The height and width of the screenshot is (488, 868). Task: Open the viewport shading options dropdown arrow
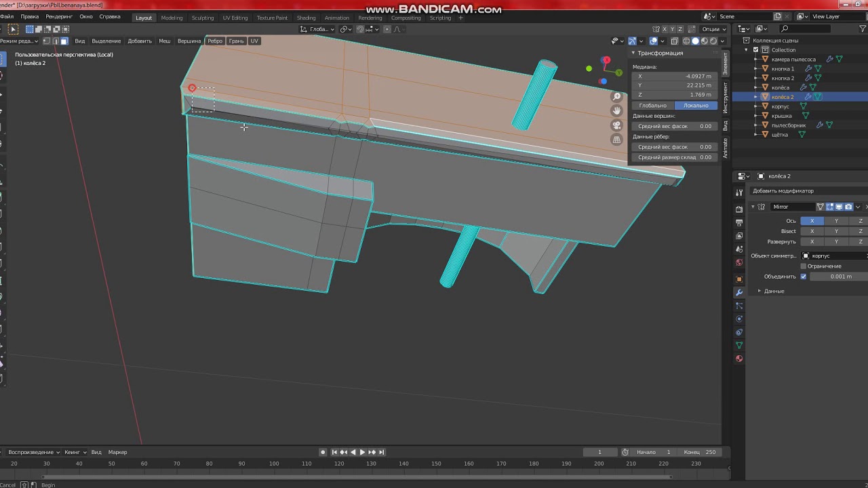[722, 41]
